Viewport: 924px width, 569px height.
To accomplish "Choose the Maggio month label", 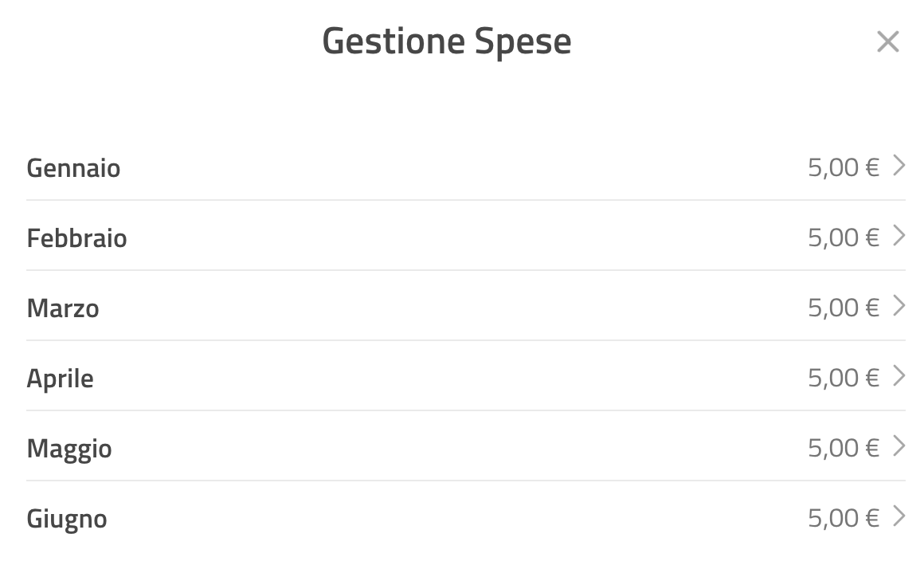I will [69, 449].
